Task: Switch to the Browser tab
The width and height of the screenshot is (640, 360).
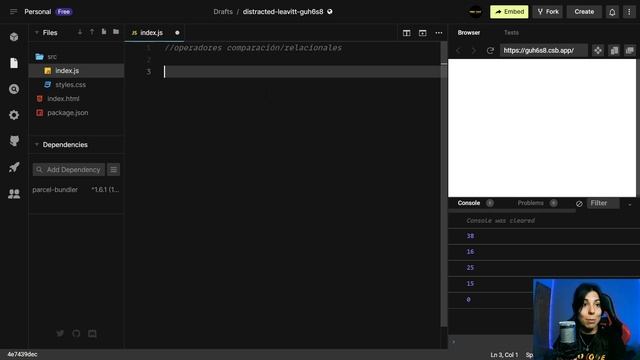Action: point(469,33)
